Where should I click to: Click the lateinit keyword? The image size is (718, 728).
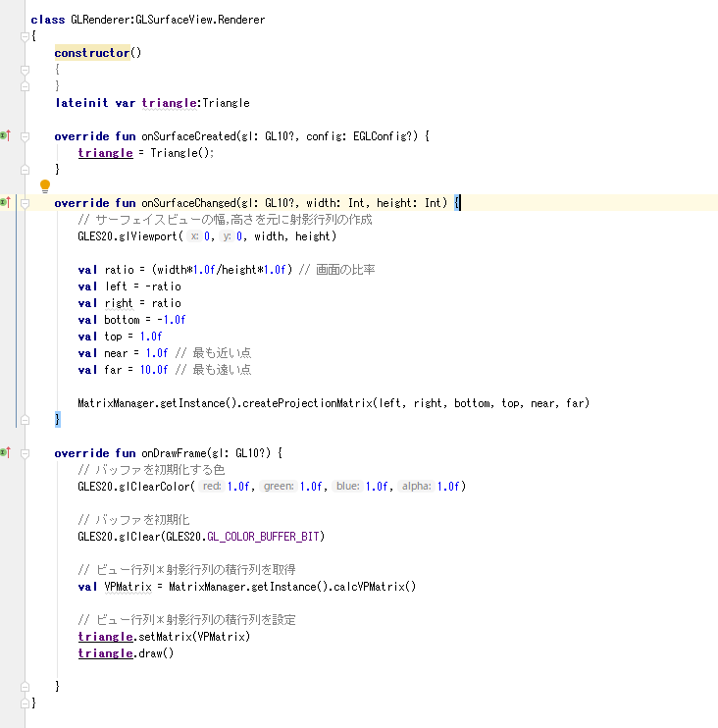(81, 103)
